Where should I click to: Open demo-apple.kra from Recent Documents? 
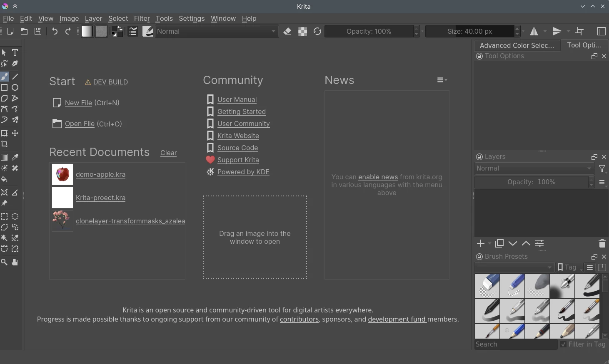click(x=100, y=174)
